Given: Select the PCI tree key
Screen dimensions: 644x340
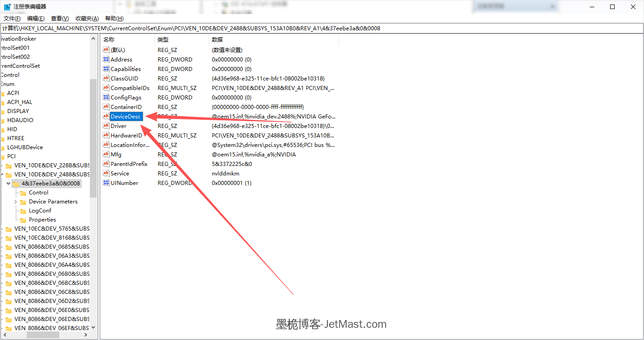Looking at the screenshot, I should [x=11, y=156].
